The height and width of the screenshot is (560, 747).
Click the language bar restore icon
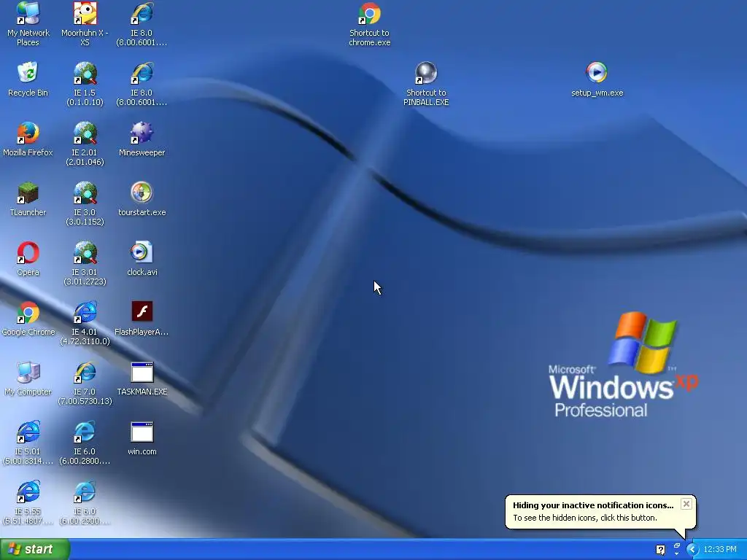676,545
